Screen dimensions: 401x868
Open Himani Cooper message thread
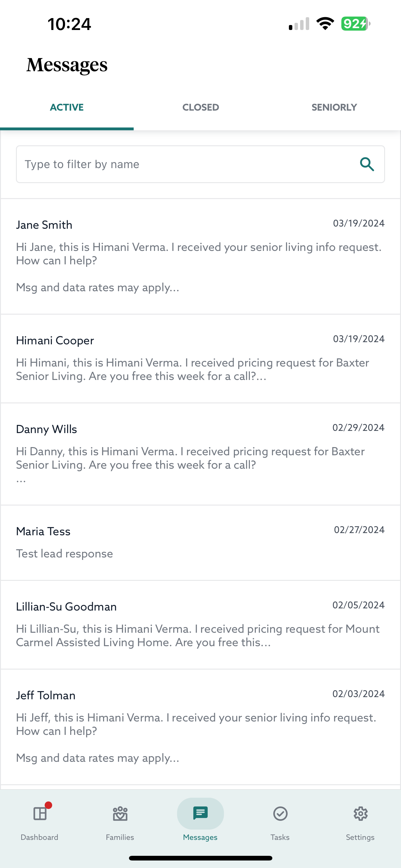point(200,359)
